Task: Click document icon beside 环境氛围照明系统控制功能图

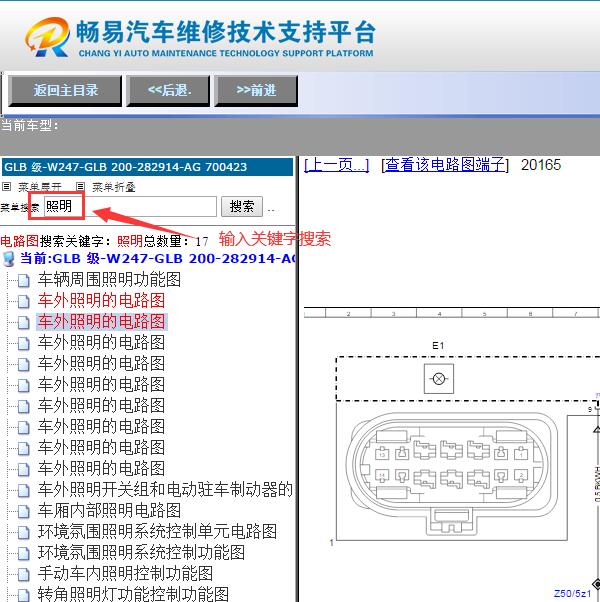Action: 24,554
